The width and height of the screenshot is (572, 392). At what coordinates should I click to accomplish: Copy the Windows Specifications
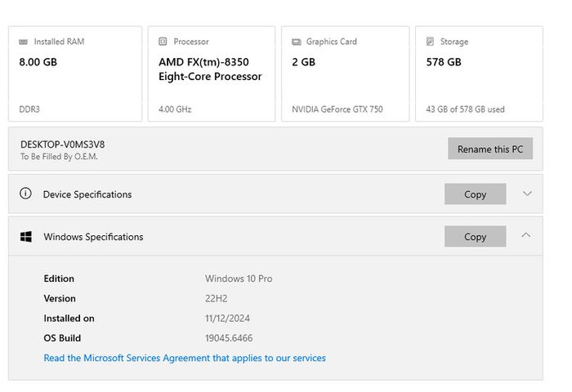click(475, 236)
